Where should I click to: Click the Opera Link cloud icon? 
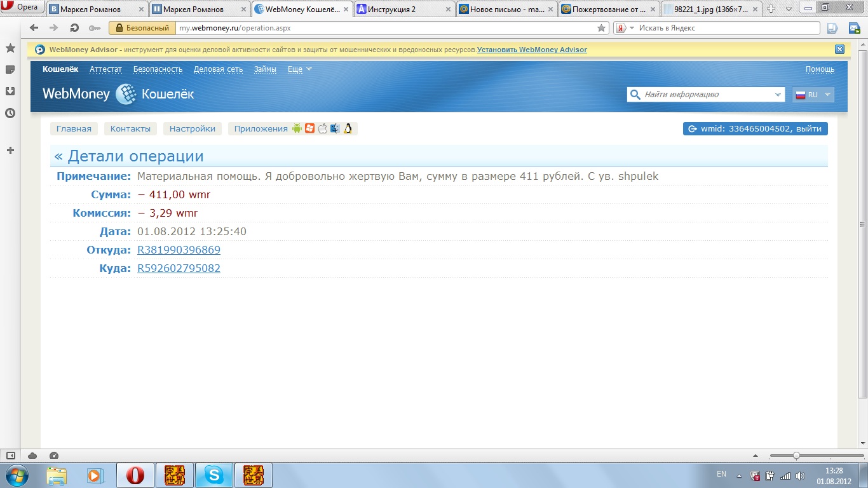click(x=32, y=455)
